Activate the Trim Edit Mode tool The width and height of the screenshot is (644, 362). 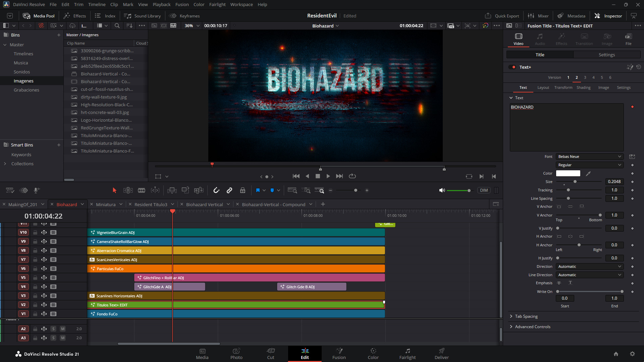(x=128, y=190)
